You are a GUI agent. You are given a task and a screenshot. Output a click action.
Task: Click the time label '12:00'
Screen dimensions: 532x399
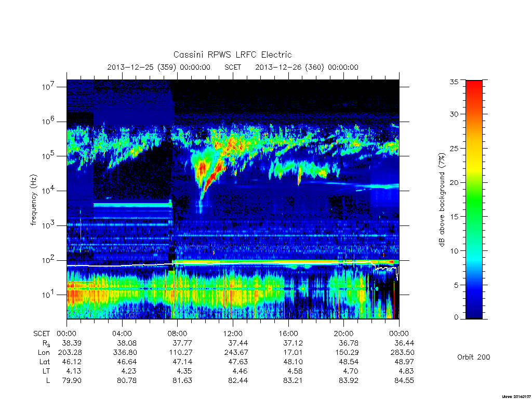233,334
